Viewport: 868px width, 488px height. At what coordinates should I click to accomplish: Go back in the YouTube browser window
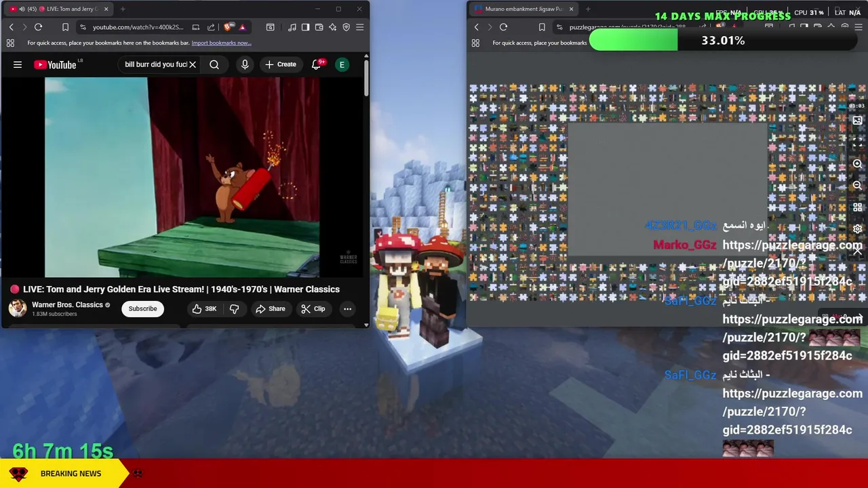coord(11,27)
